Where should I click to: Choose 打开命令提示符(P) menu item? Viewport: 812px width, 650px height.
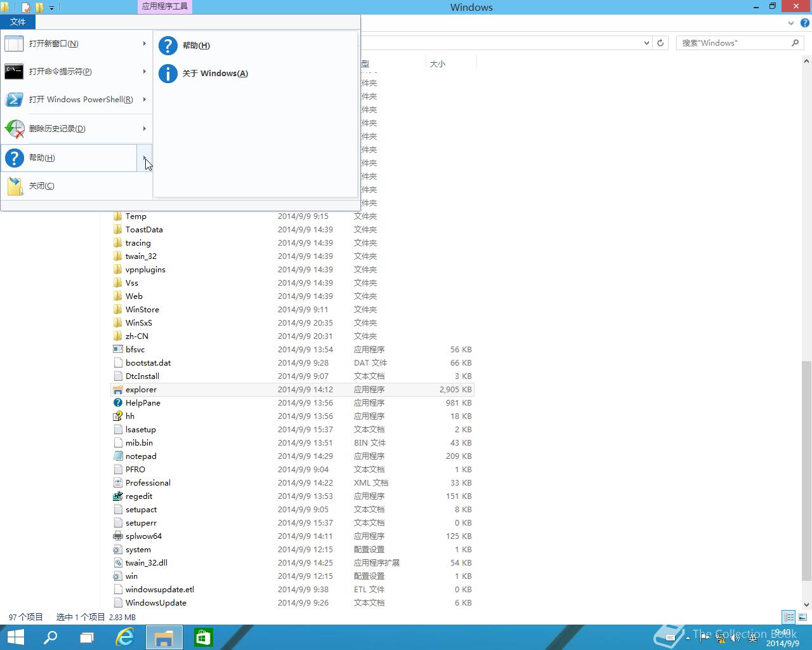coord(77,72)
